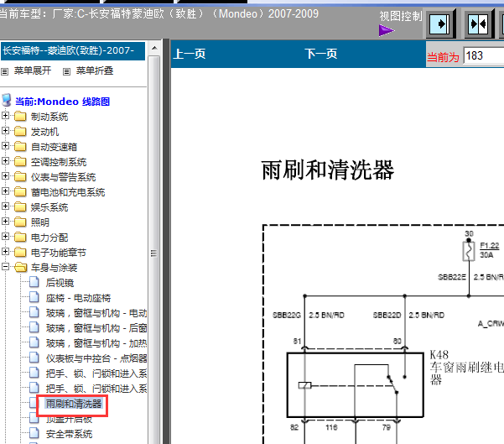
Task: Click the document icon beside 后视镜
Action: pyautogui.click(x=34, y=282)
